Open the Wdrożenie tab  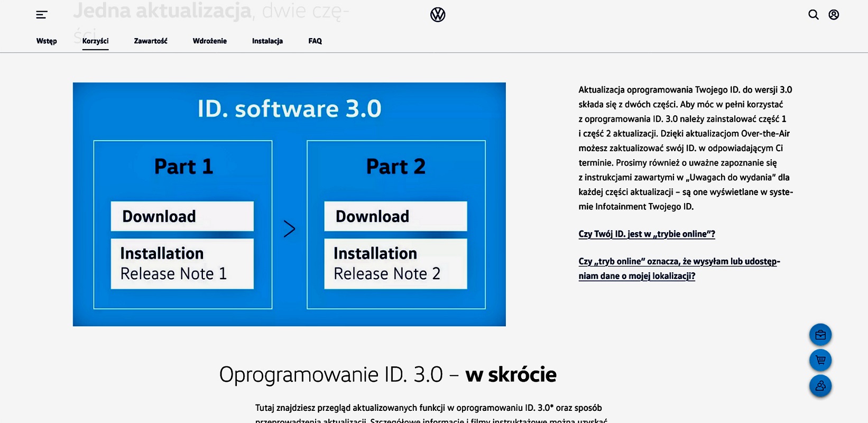click(x=210, y=41)
